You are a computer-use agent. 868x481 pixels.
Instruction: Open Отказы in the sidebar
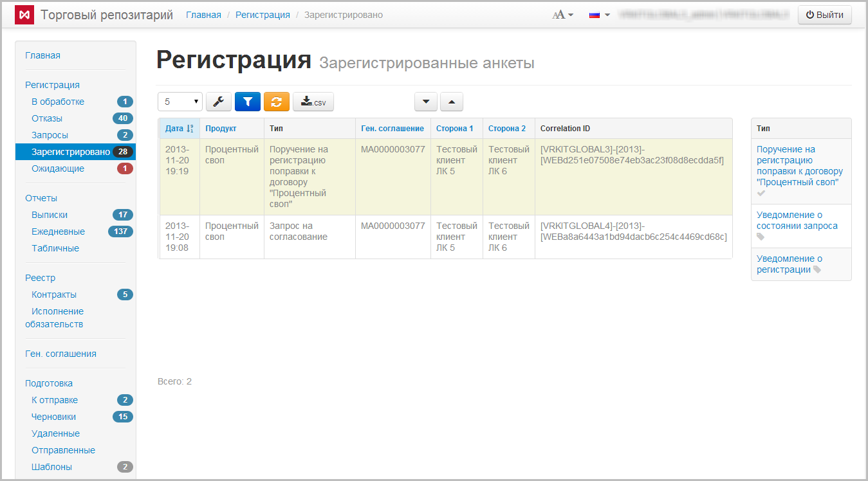pyautogui.click(x=47, y=118)
